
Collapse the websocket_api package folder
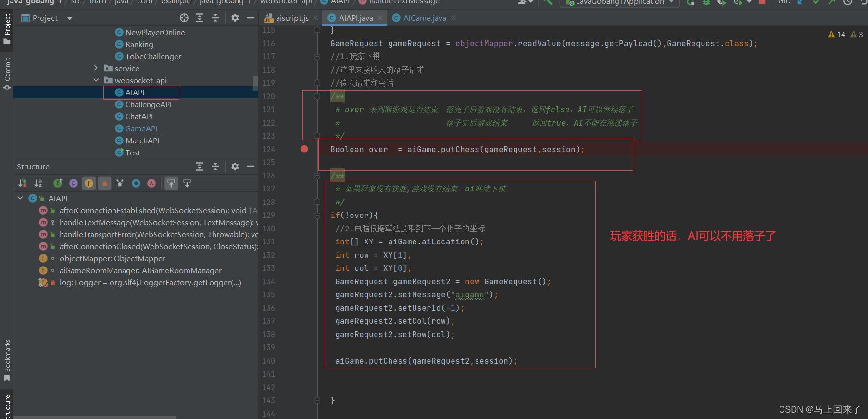(96, 80)
